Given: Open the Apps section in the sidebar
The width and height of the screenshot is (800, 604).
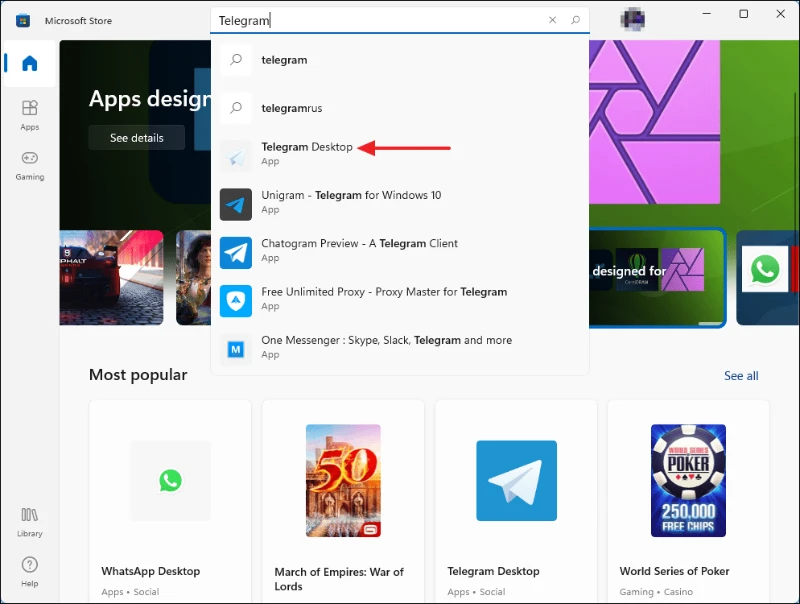Looking at the screenshot, I should point(30,116).
